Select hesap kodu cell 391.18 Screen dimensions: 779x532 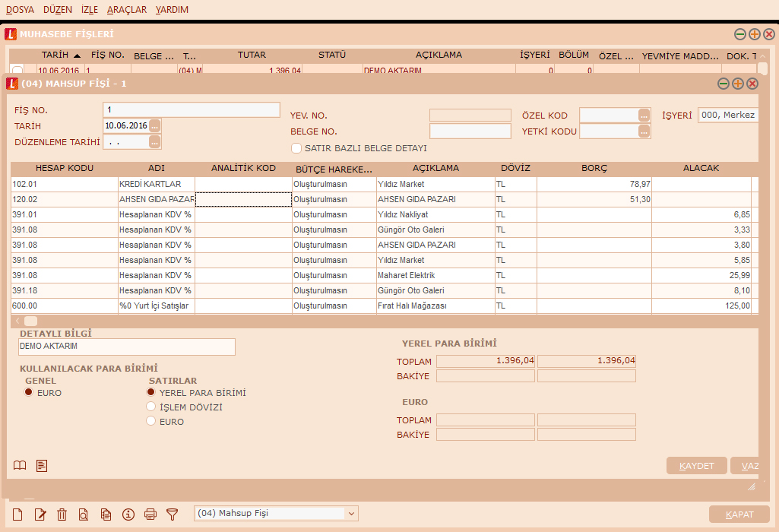point(65,290)
